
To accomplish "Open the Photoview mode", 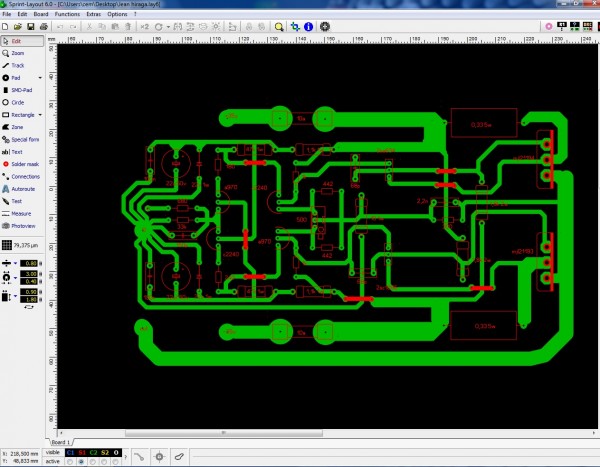I will (22, 226).
